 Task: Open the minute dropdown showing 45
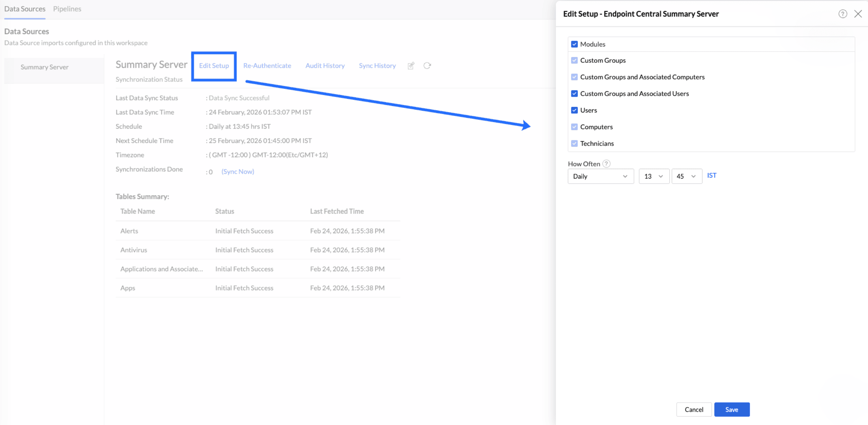[687, 177]
